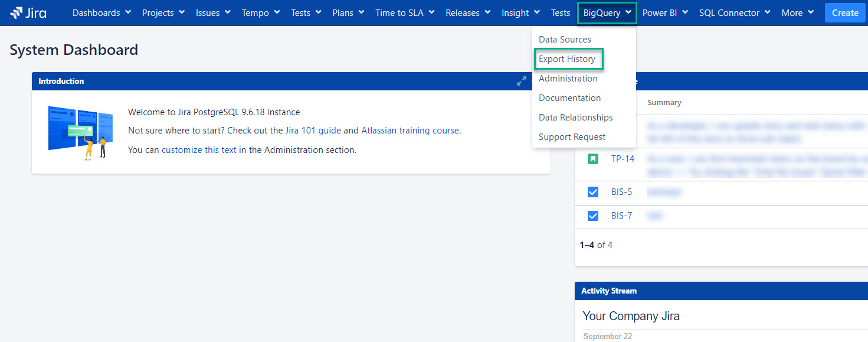Screen dimensions: 868x342
Task: Expand the Dashboards dropdown menu
Action: (101, 13)
